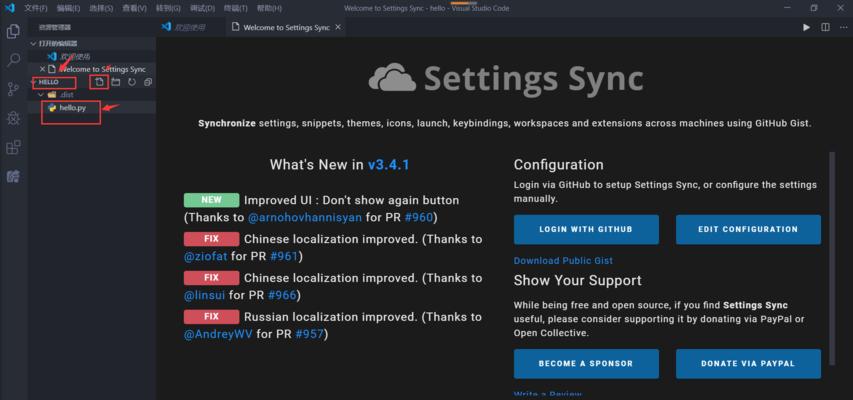This screenshot has height=400, width=853.
Task: Restore down the VS Code window
Action: [814, 8]
